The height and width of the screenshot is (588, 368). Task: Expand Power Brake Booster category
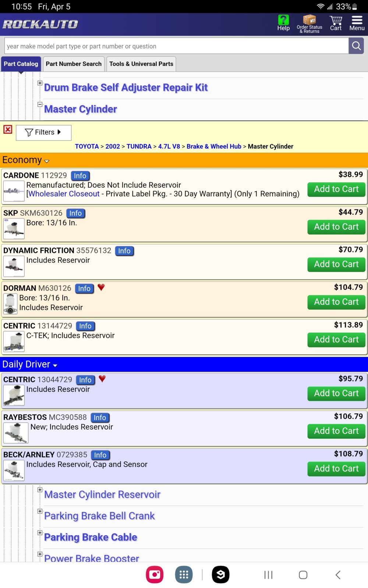click(x=40, y=554)
